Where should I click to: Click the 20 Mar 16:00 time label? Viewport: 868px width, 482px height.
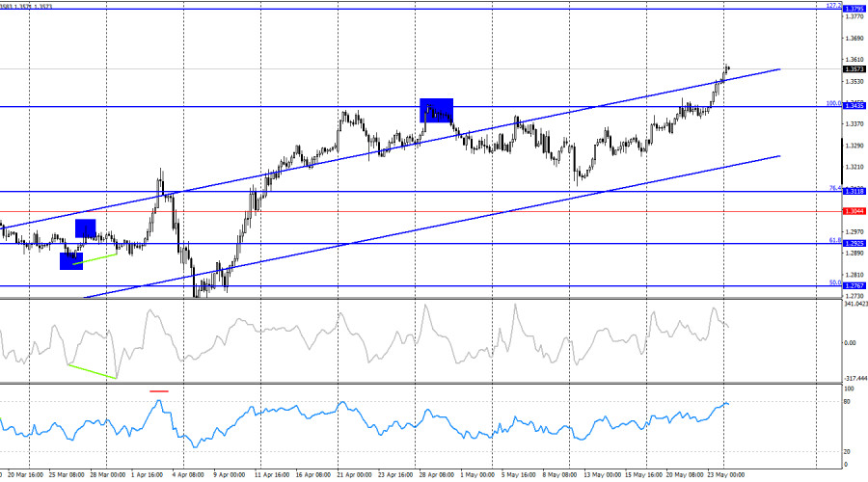coord(26,475)
